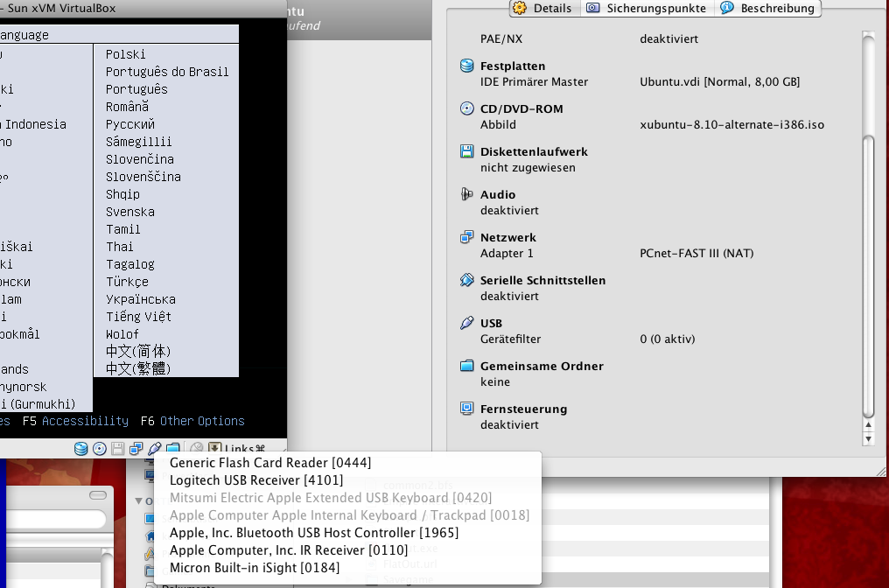The image size is (889, 588).
Task: Choose Tamil in the language list
Action: click(x=123, y=229)
